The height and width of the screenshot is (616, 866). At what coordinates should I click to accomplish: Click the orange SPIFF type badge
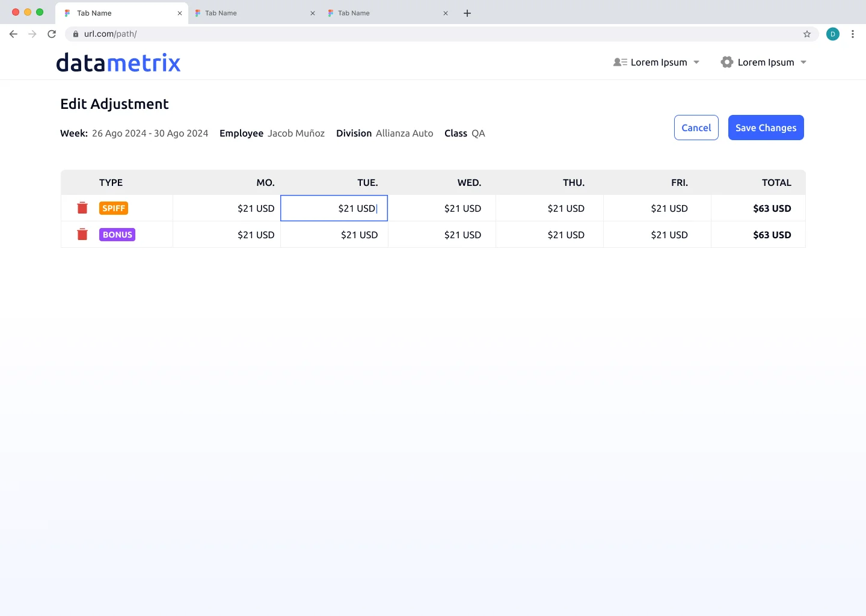(114, 208)
